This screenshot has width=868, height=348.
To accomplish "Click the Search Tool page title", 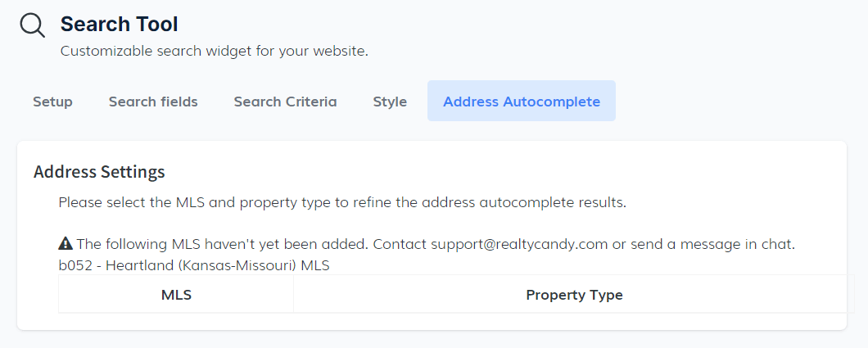I will (x=119, y=25).
